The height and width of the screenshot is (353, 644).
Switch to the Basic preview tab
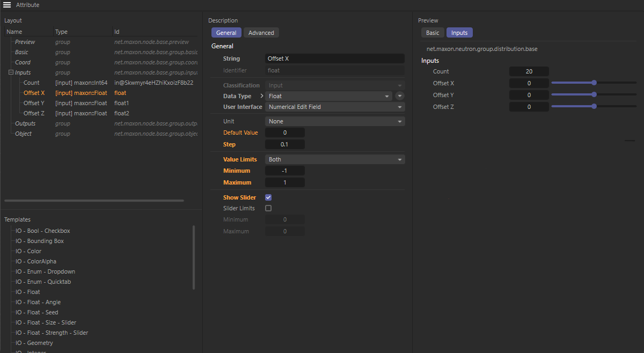(x=433, y=33)
